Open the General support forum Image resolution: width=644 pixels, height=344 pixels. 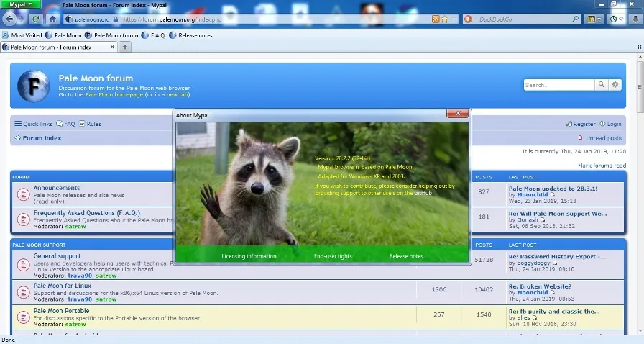[57, 256]
